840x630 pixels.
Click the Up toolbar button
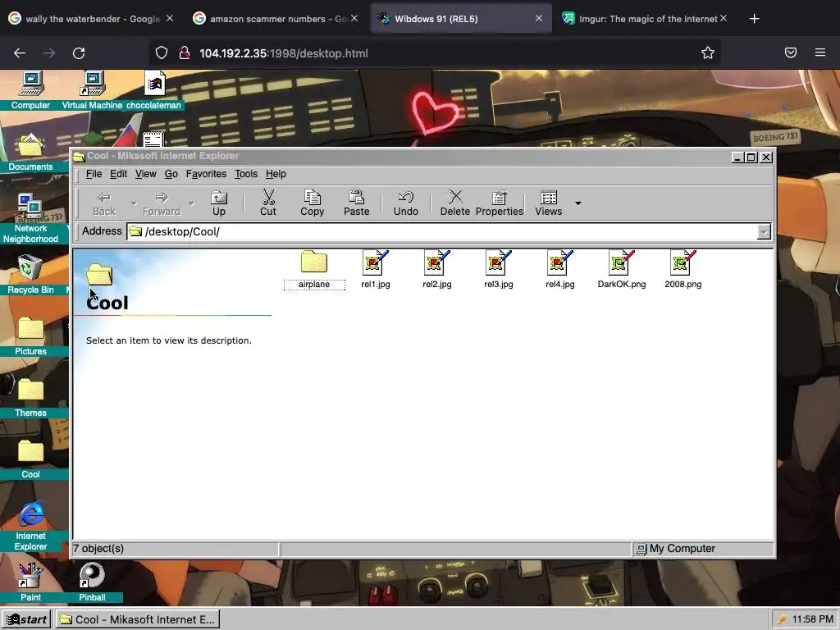click(x=218, y=203)
